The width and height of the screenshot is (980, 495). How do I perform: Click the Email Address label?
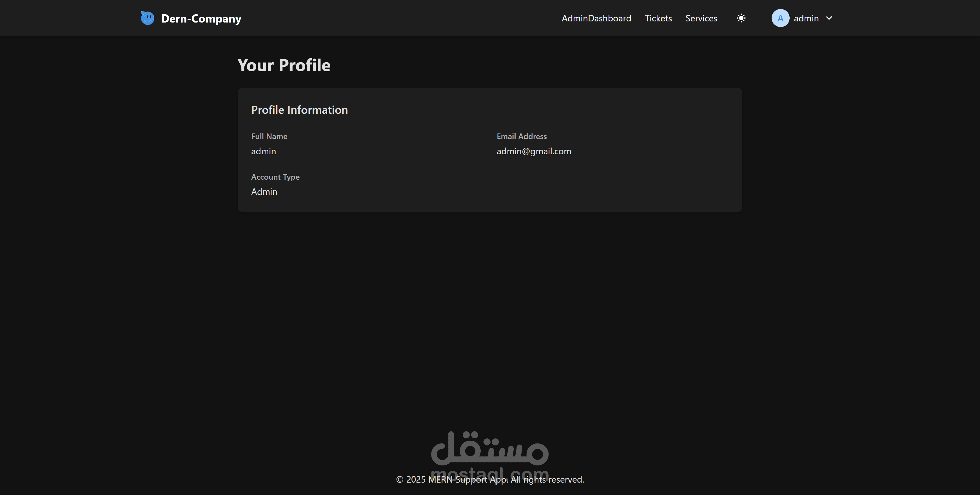pos(521,136)
